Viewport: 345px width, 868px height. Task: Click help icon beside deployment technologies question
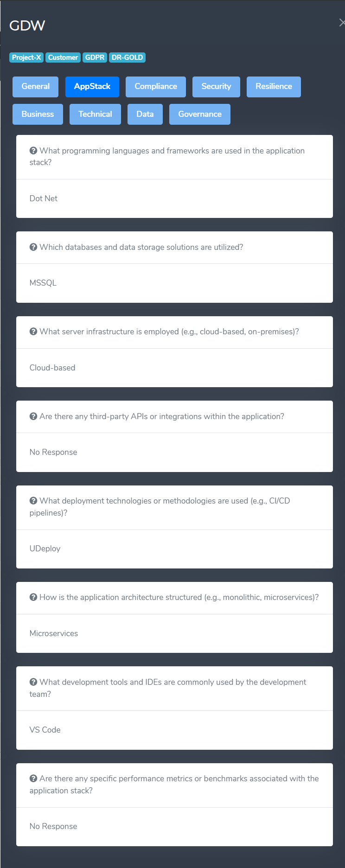click(x=33, y=501)
